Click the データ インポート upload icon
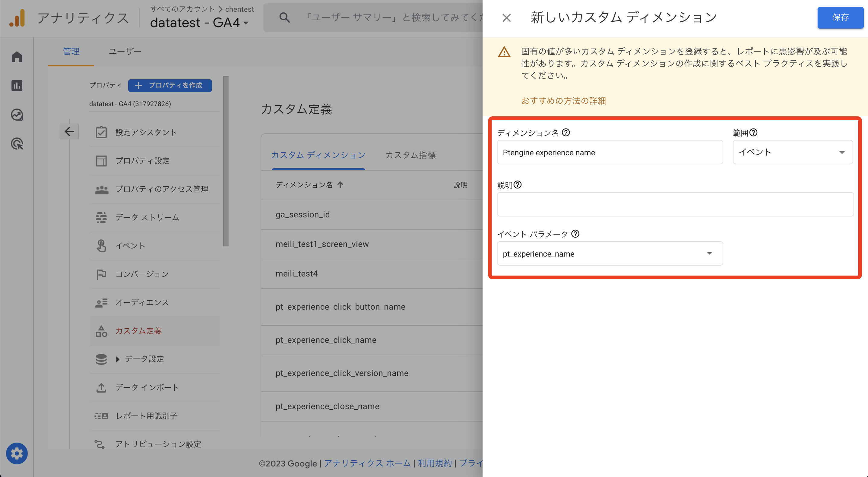The height and width of the screenshot is (477, 868). 101,387
